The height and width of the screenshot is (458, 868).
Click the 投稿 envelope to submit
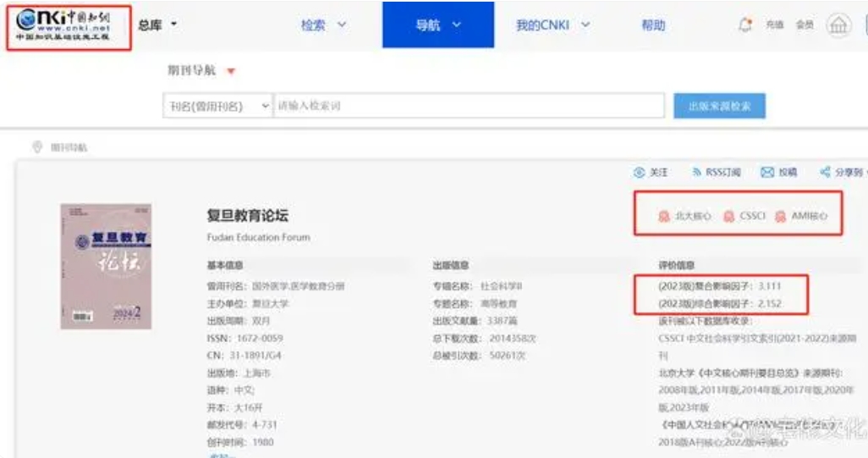pyautogui.click(x=778, y=172)
